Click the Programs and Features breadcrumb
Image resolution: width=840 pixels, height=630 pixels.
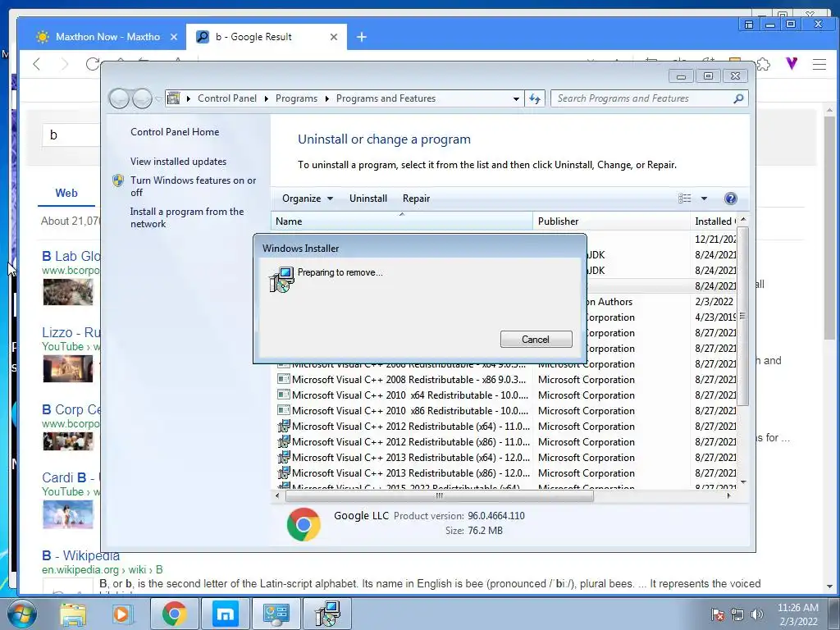click(386, 98)
